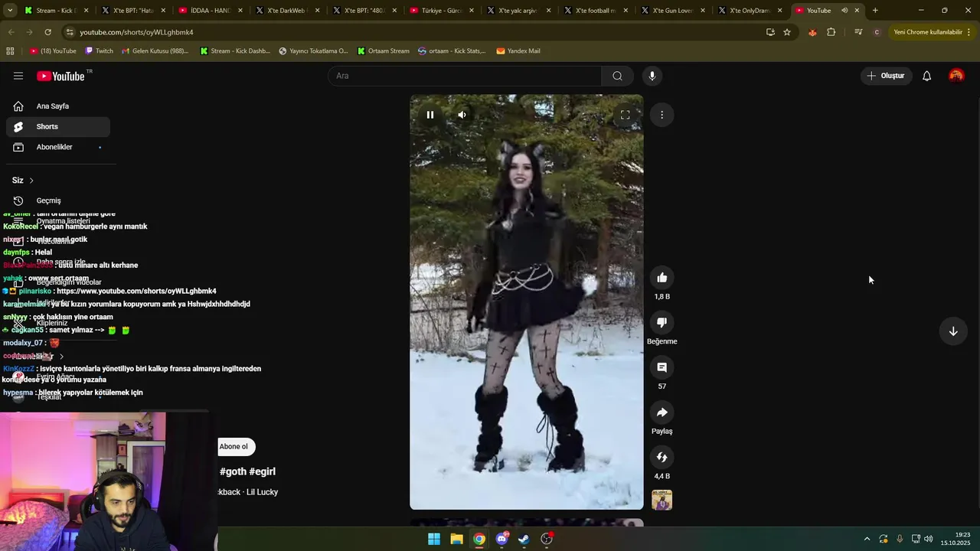This screenshot has height=551, width=980.
Task: Show hidden system tray icons
Action: (867, 539)
